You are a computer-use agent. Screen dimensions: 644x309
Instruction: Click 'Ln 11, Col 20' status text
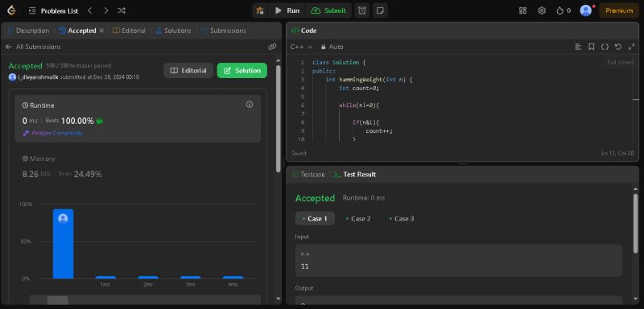coord(617,153)
